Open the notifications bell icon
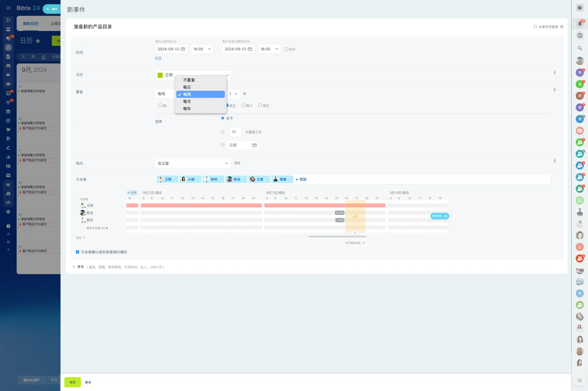The height and width of the screenshot is (391, 588). 580,24
